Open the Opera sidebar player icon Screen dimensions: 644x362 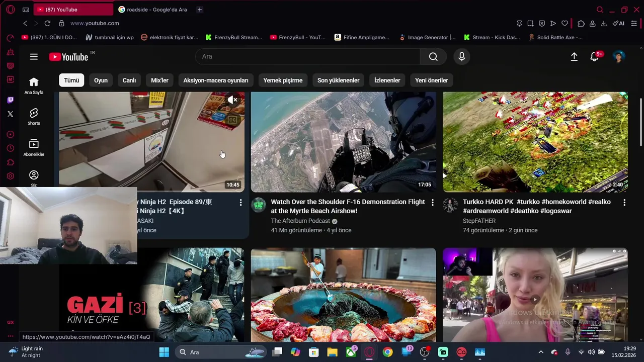point(10,134)
